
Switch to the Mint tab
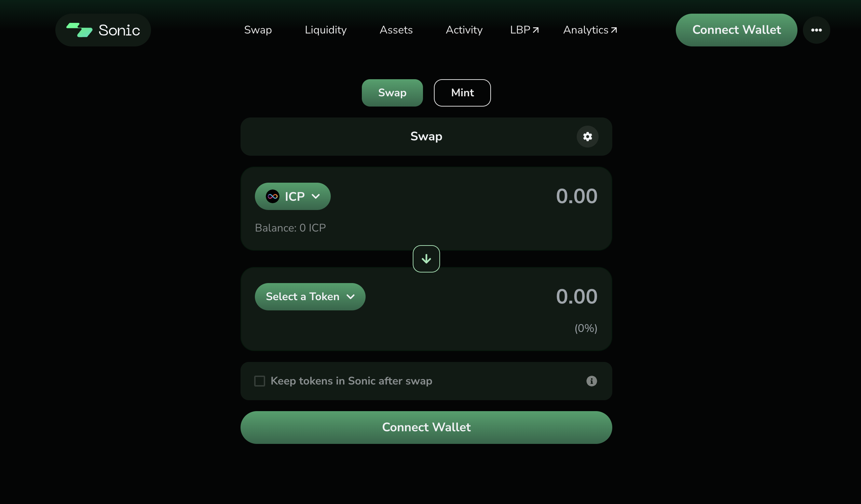click(462, 93)
